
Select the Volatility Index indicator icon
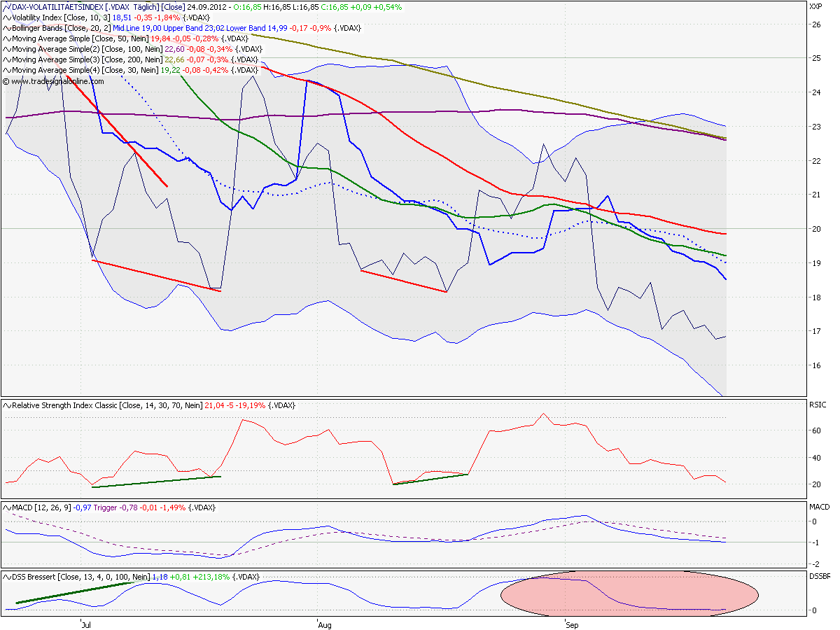coord(7,17)
